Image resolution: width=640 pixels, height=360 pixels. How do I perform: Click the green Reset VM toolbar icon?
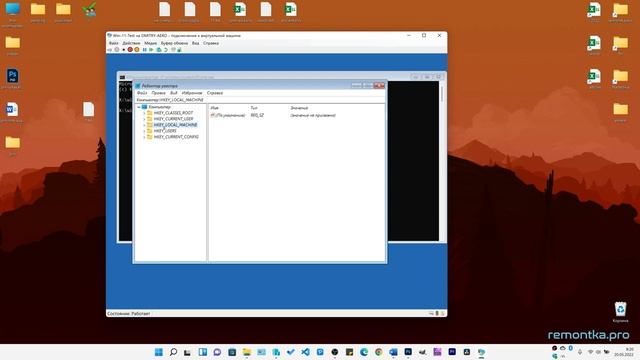tap(151, 50)
